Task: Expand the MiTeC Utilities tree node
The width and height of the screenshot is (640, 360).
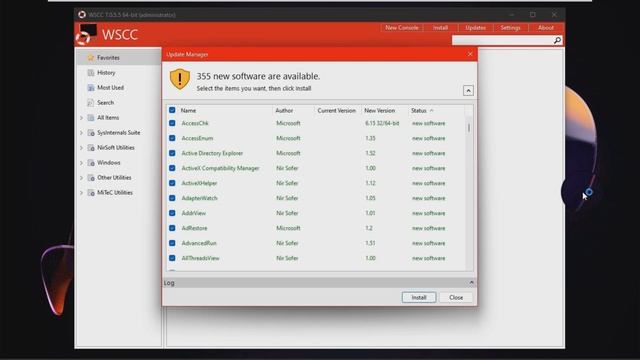Action: click(x=81, y=193)
